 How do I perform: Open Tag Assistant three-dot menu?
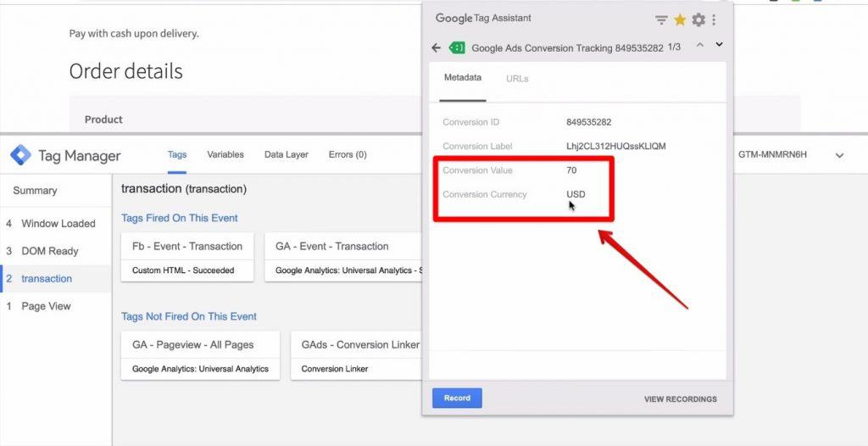pos(714,20)
